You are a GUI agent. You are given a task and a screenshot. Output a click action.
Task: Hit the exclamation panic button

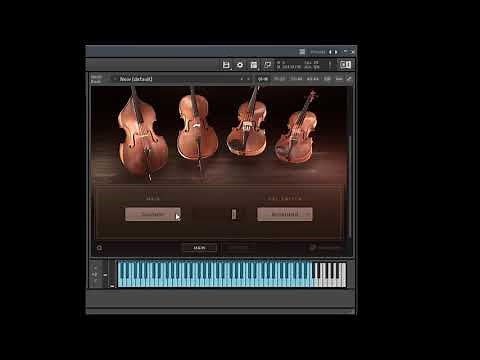tap(330, 65)
